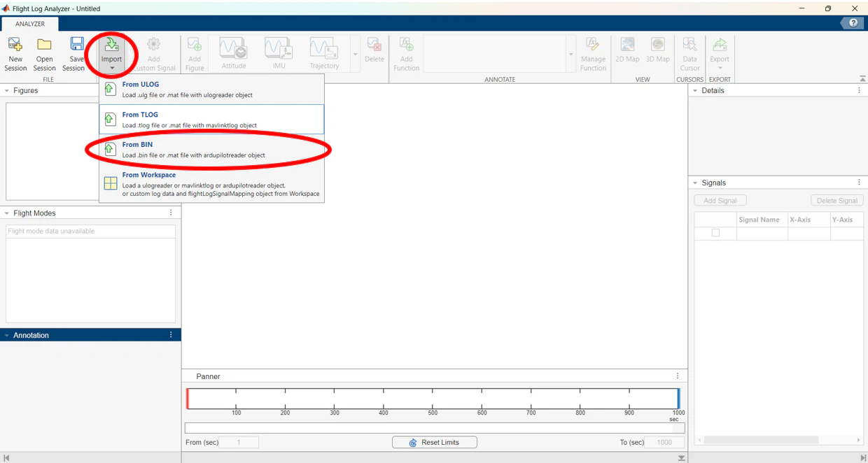Collapse the Annotation panel

(7, 336)
